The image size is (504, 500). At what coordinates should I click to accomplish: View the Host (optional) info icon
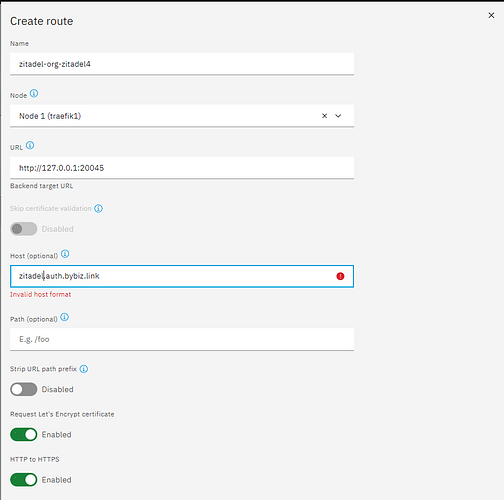coord(65,254)
